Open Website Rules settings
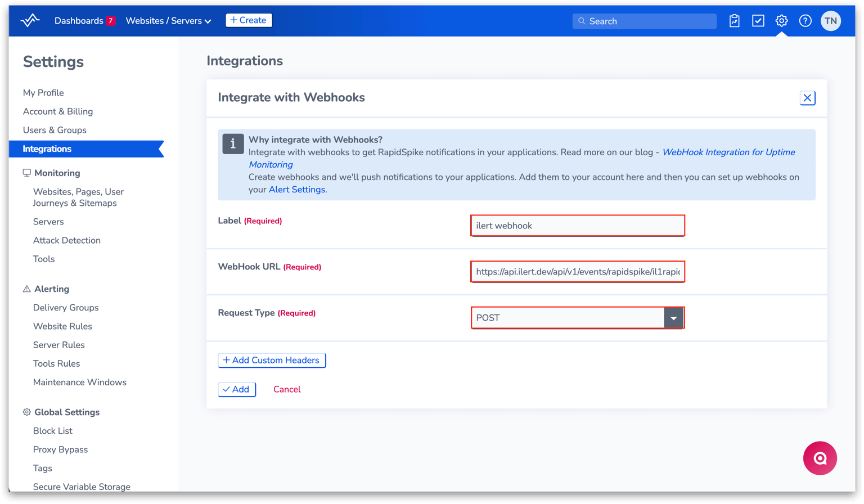Screen dimensions: 864x504 coord(62,326)
